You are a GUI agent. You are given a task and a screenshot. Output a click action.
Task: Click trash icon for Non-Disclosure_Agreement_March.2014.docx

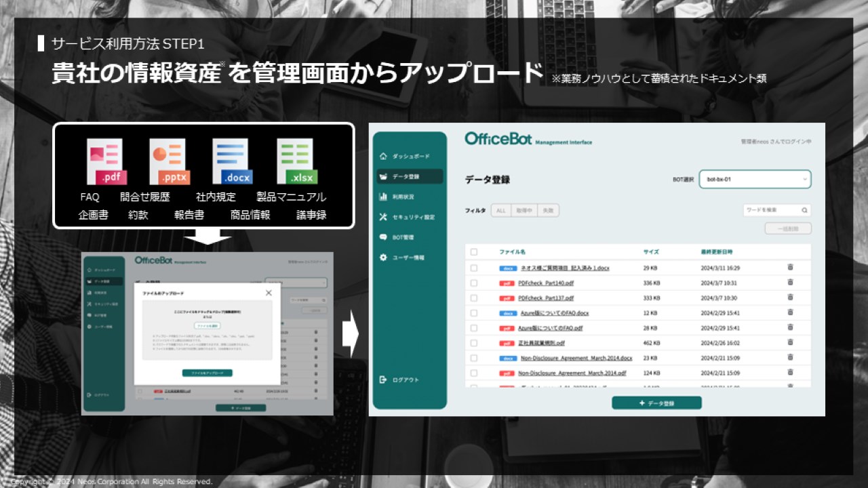(x=790, y=358)
